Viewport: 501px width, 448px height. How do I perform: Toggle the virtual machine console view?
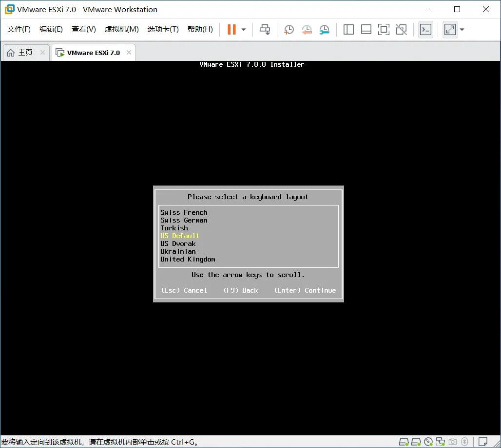coord(425,30)
